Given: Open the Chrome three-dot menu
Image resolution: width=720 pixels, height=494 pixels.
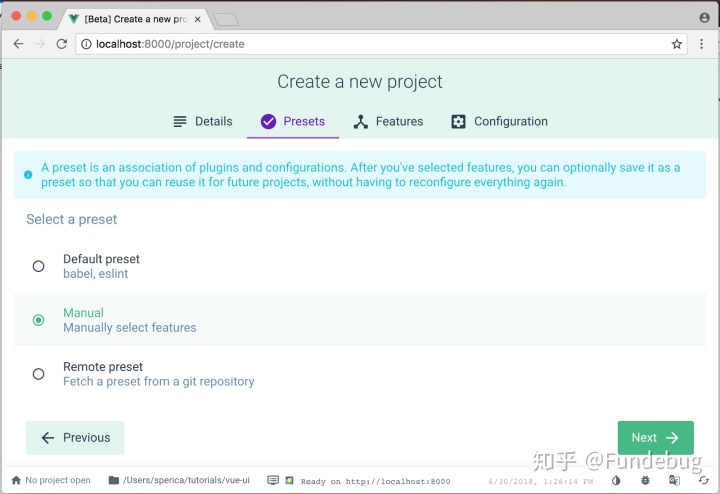Looking at the screenshot, I should pyautogui.click(x=701, y=44).
